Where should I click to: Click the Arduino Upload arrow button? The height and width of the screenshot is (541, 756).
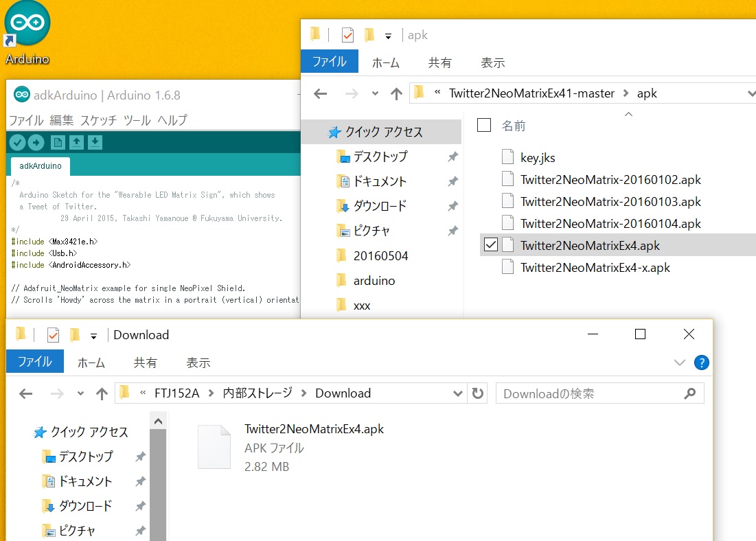[x=36, y=142]
